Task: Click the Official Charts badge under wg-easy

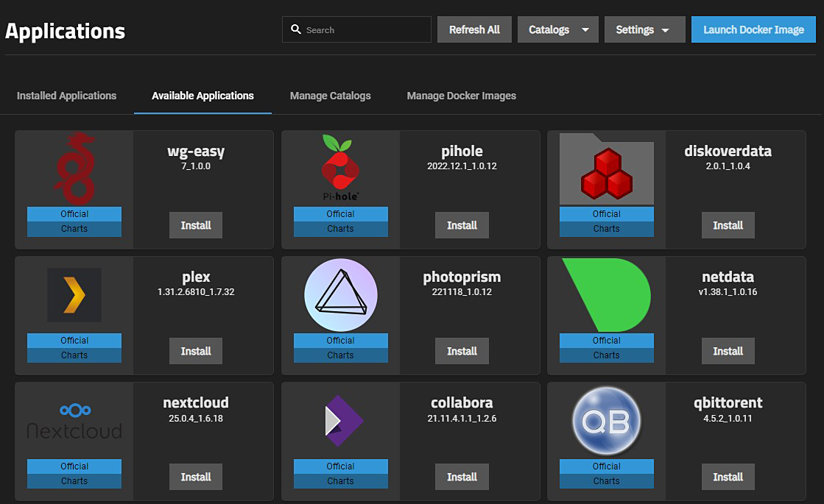Action: 74,221
